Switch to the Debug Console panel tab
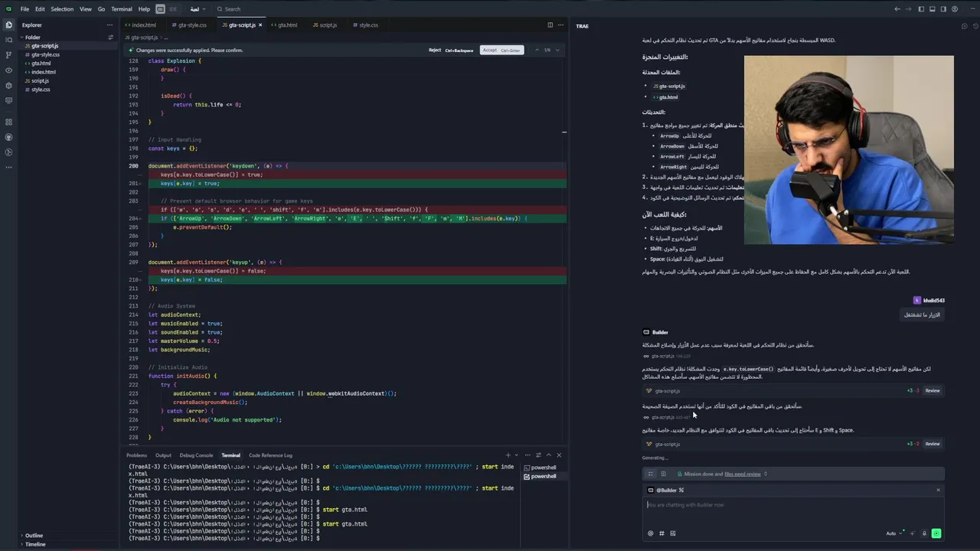 196,455
